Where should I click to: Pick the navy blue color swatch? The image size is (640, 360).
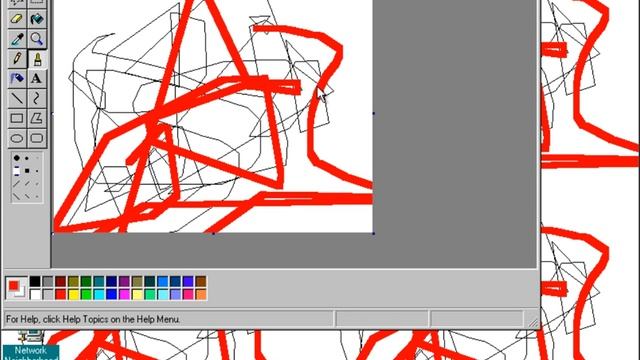pyautogui.click(x=111, y=281)
